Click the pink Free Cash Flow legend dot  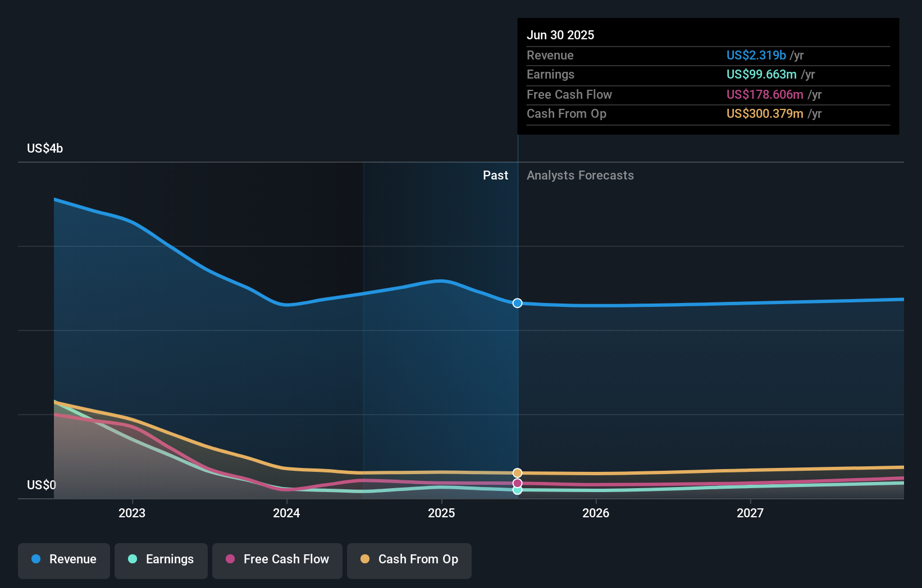click(x=230, y=559)
